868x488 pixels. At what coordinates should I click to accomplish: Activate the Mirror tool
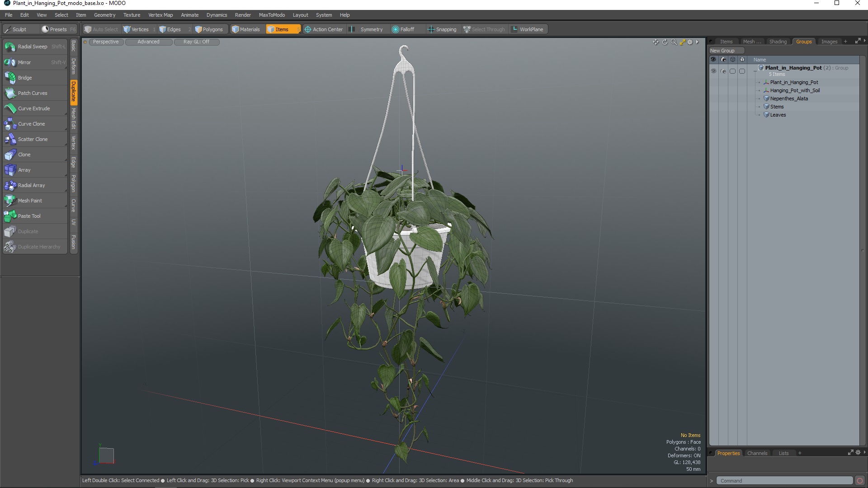click(24, 62)
